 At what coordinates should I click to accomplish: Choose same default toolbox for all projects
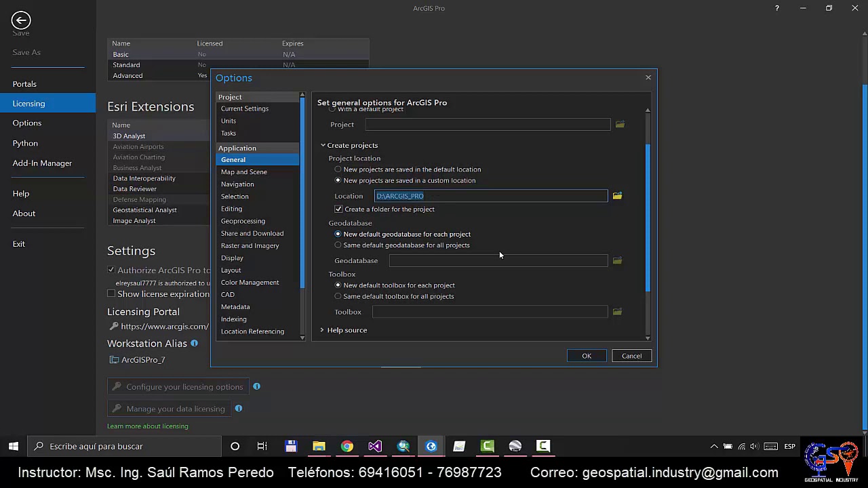pos(338,296)
